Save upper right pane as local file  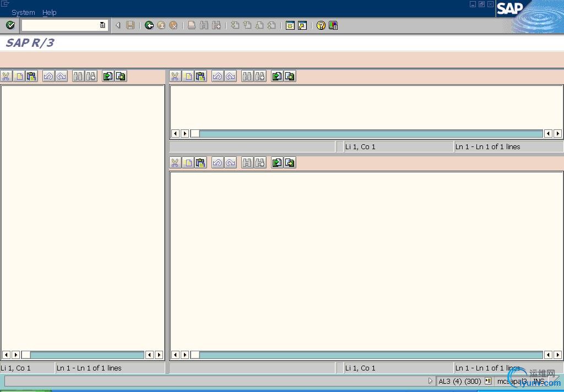[x=290, y=76]
